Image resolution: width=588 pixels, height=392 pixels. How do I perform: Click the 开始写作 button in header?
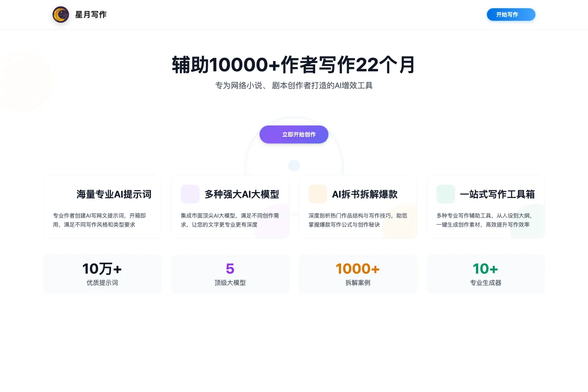click(x=511, y=15)
